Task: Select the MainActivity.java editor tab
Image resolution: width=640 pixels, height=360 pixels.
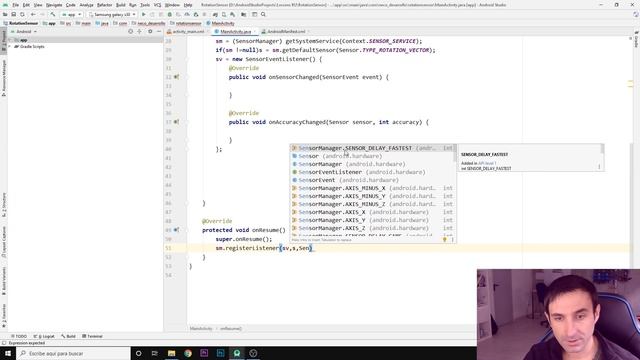Action: pos(236,31)
